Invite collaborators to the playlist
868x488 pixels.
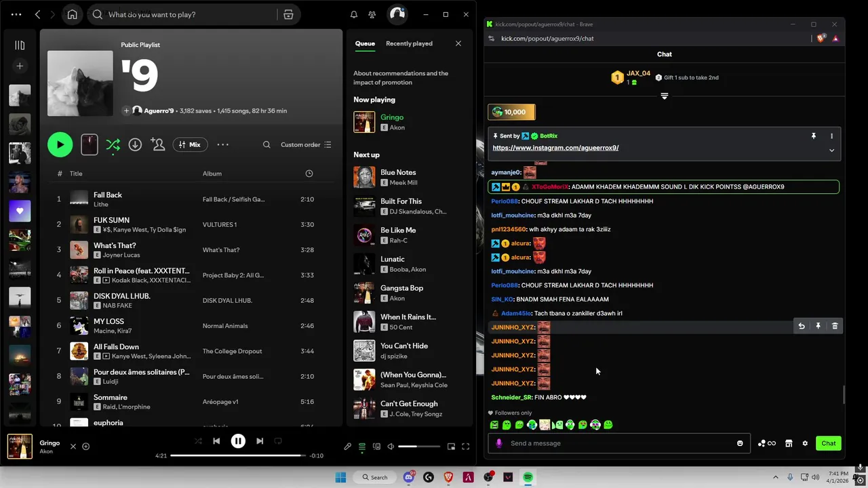coord(157,144)
